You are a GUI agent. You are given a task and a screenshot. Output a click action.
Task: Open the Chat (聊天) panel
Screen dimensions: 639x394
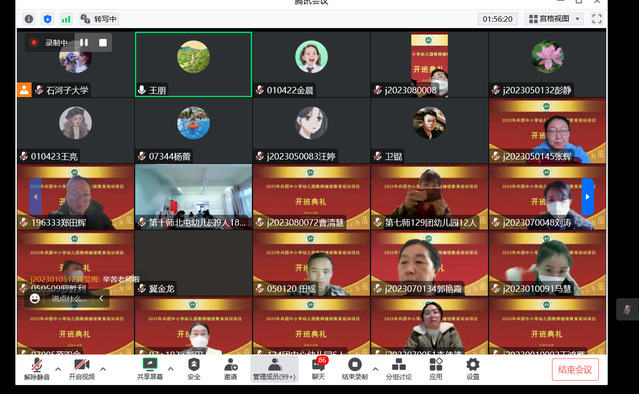click(318, 369)
